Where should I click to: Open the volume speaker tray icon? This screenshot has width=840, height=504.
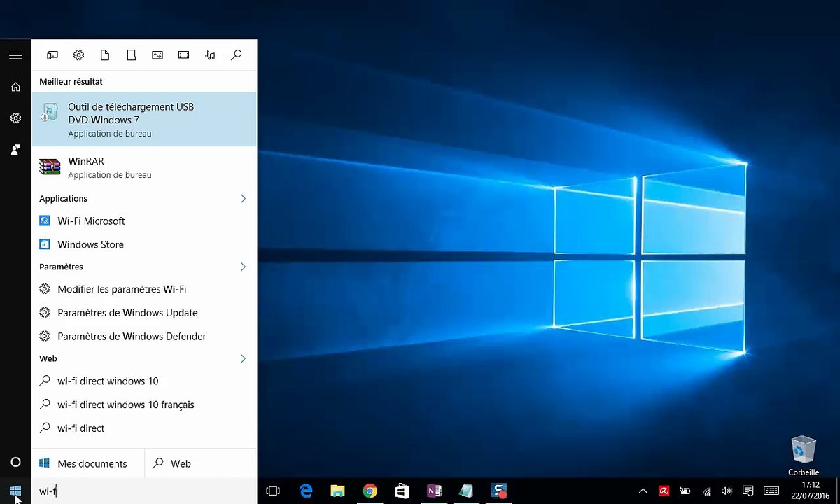click(x=727, y=491)
